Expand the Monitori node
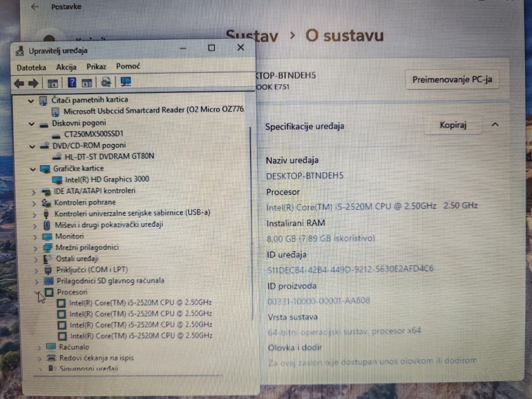Screen dimensions: 532x399 click(x=35, y=237)
